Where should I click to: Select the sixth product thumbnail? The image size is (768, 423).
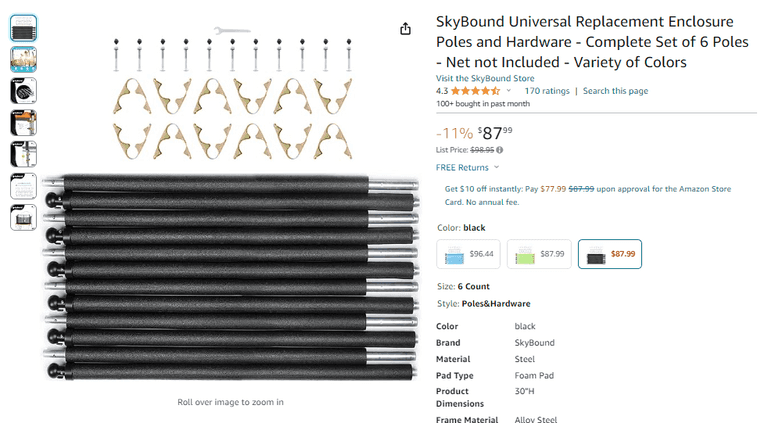24,185
